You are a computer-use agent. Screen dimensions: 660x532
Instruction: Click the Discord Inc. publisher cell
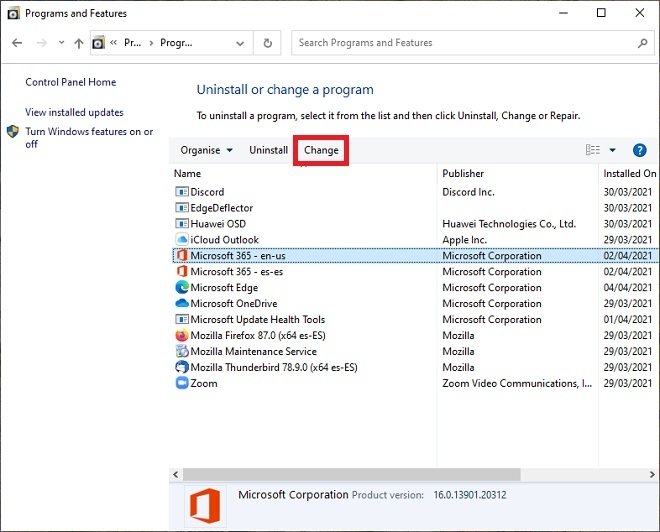coord(468,192)
